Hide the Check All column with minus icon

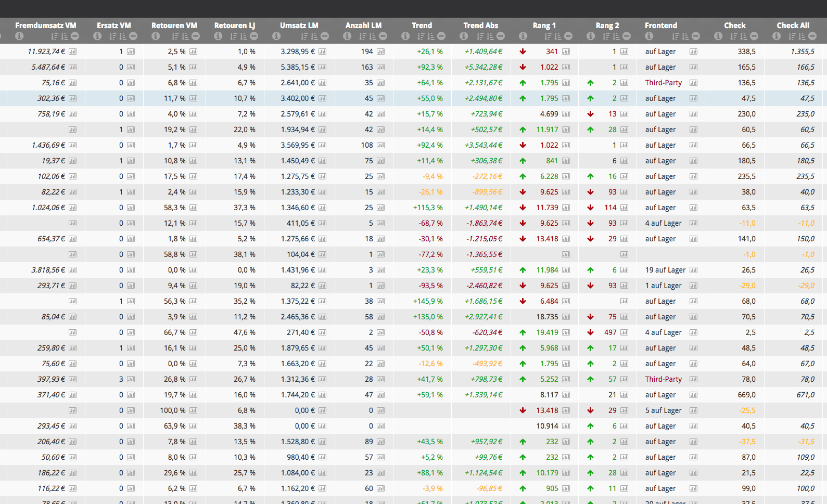[x=812, y=36]
